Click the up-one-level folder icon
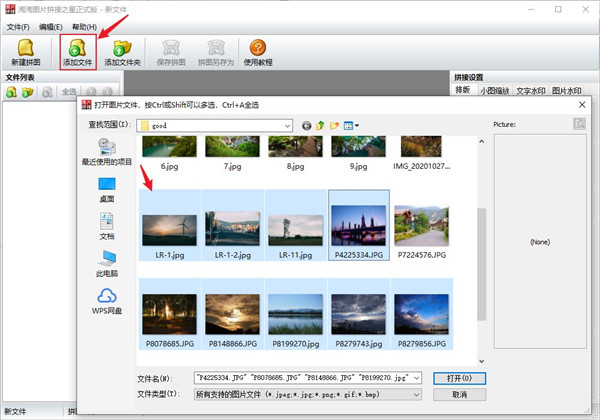The image size is (600, 420). (x=320, y=125)
